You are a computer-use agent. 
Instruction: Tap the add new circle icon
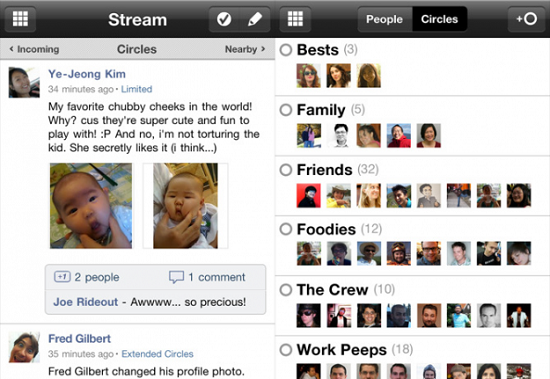point(526,19)
